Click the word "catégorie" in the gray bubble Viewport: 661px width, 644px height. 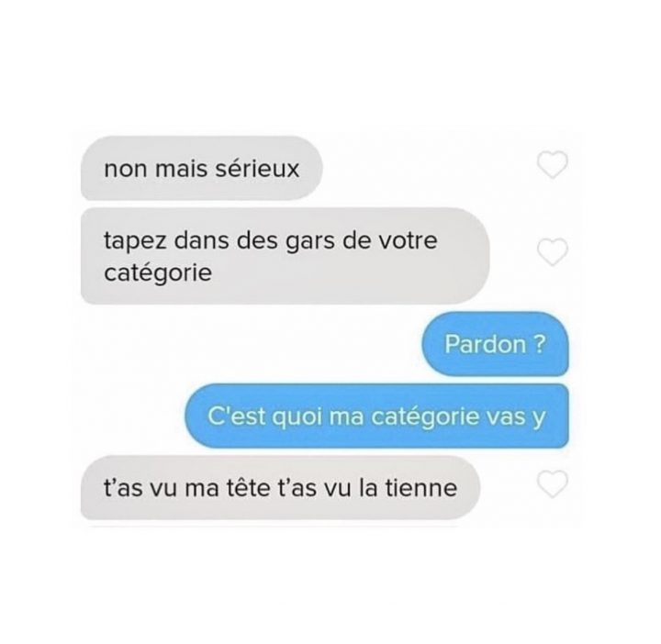[158, 273]
